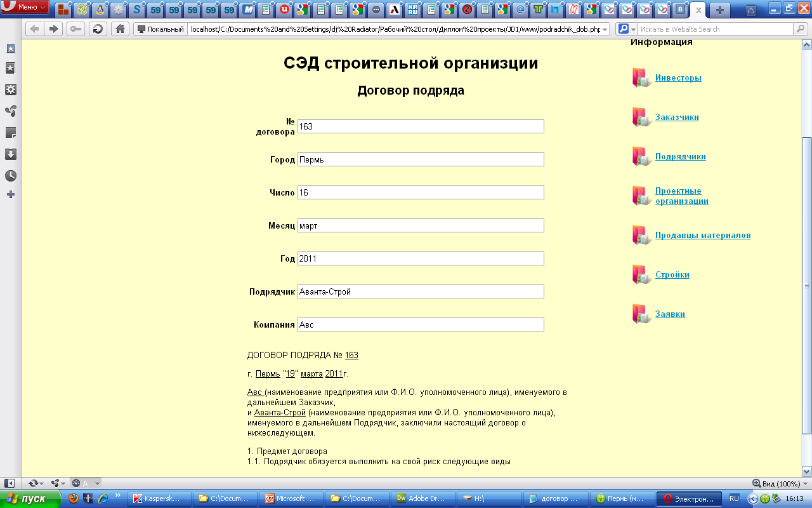Image resolution: width=812 pixels, height=508 pixels.
Task: Reload the page with the refresh button
Action: [98, 29]
